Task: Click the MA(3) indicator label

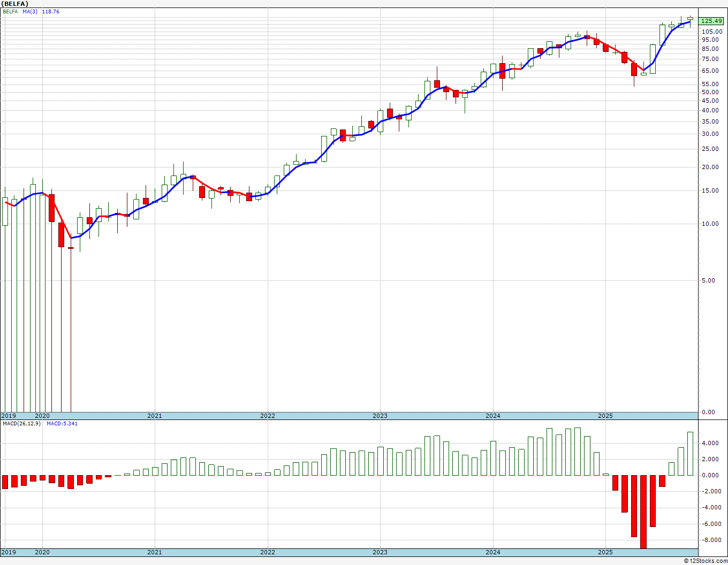Action: (x=30, y=12)
